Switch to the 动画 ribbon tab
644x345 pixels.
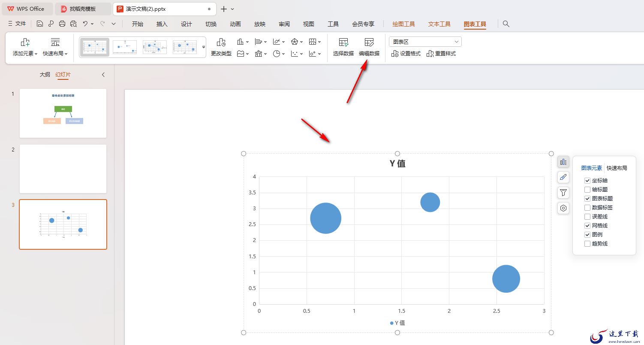235,24
